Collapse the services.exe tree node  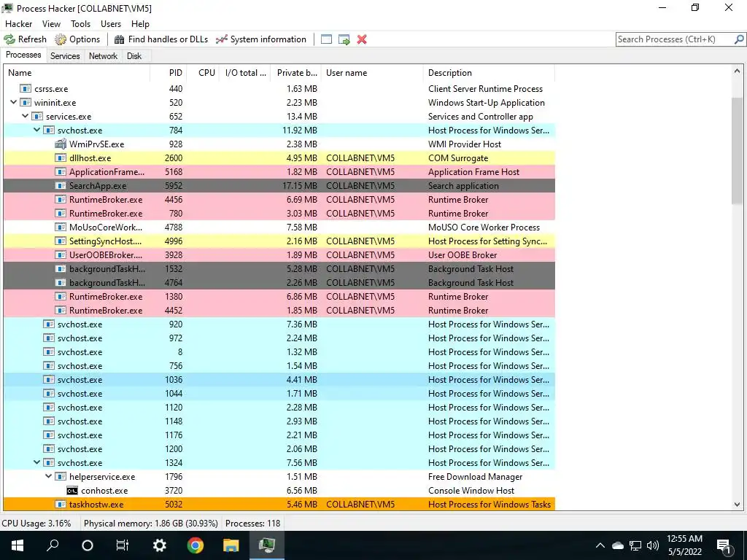click(x=26, y=116)
